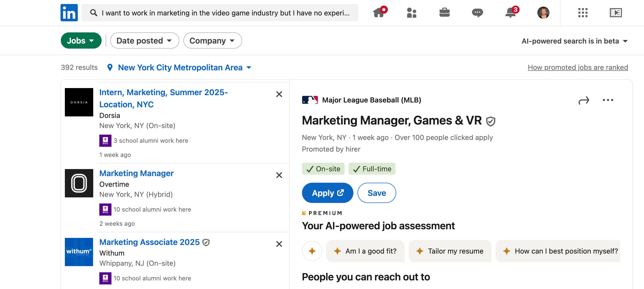Expand the Jobs filter dropdown
Screen dimensions: 644x289
81,40
